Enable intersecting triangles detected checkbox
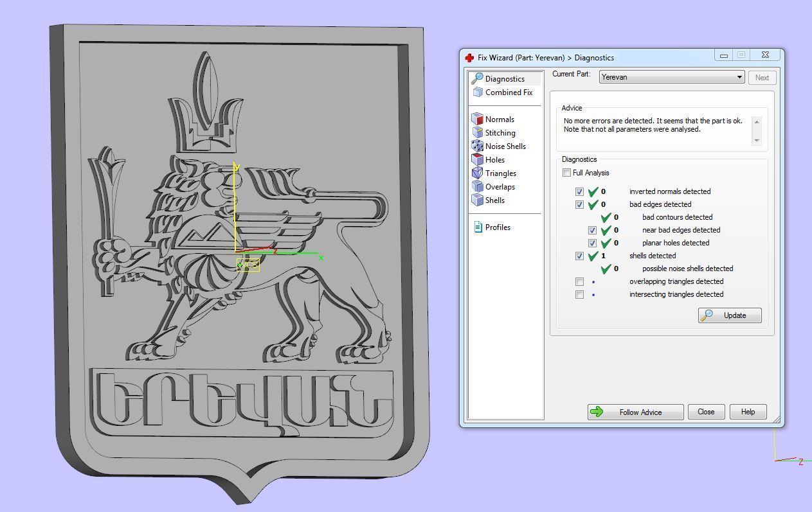The height and width of the screenshot is (512, 812). (x=579, y=294)
